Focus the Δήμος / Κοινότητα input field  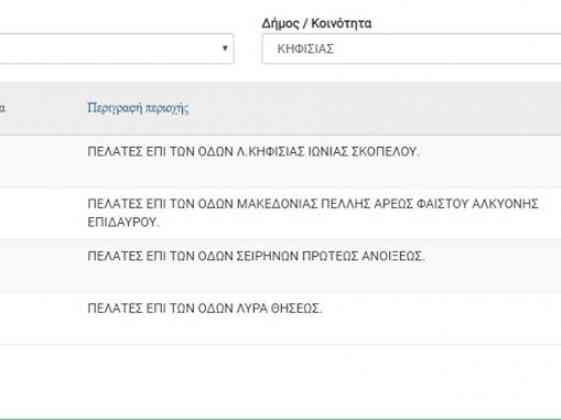coord(411,49)
